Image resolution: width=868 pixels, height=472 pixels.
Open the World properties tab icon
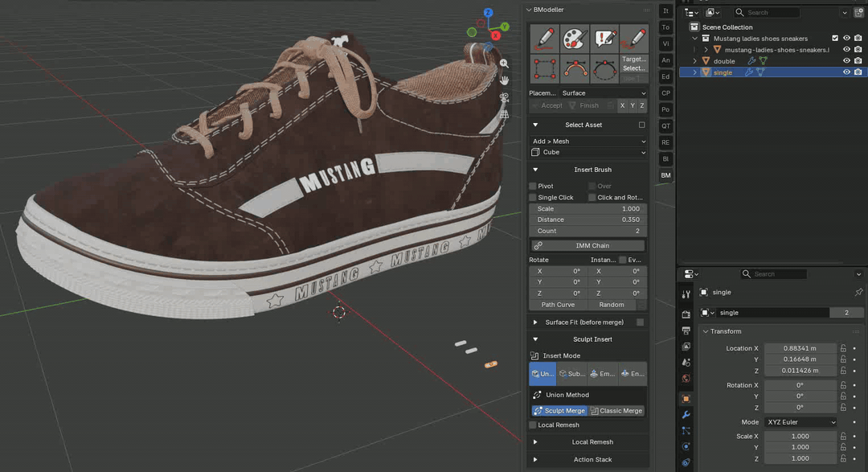686,379
